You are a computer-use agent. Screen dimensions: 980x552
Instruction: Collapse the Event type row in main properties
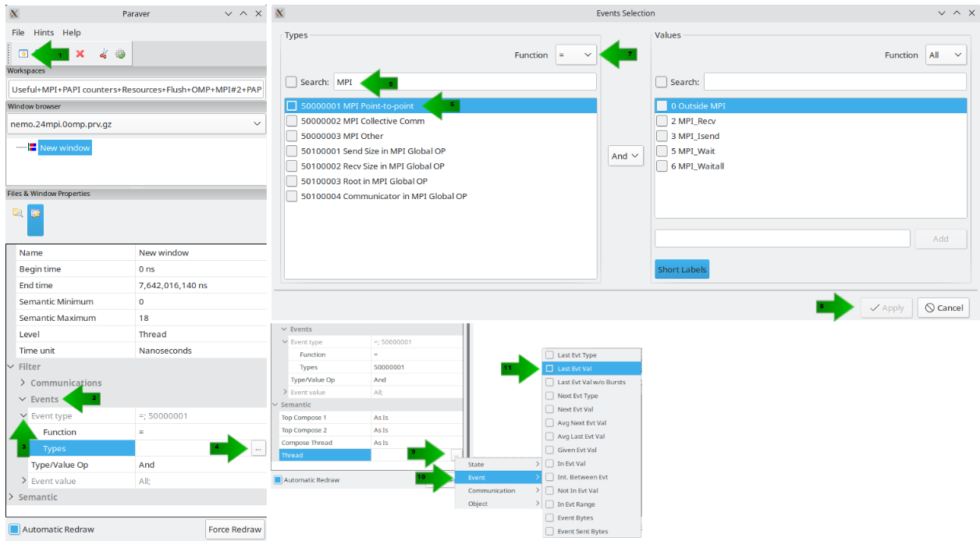pyautogui.click(x=23, y=415)
